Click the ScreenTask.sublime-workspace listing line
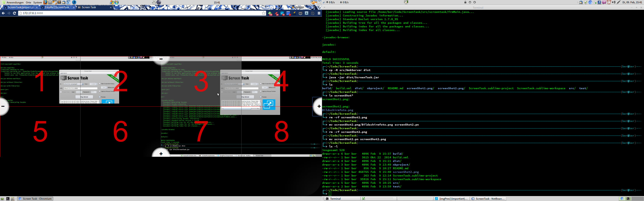The image size is (644, 201). click(381, 179)
